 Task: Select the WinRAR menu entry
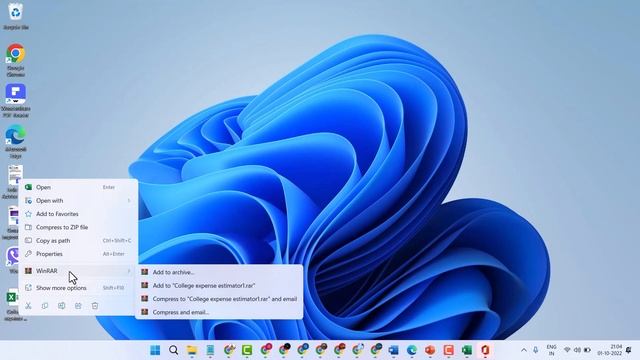tap(78, 271)
